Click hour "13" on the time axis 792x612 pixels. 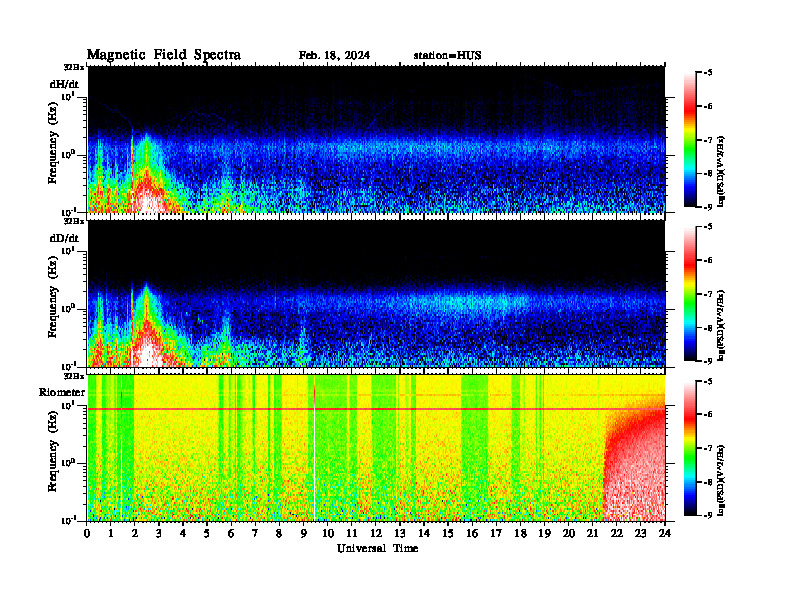[400, 533]
